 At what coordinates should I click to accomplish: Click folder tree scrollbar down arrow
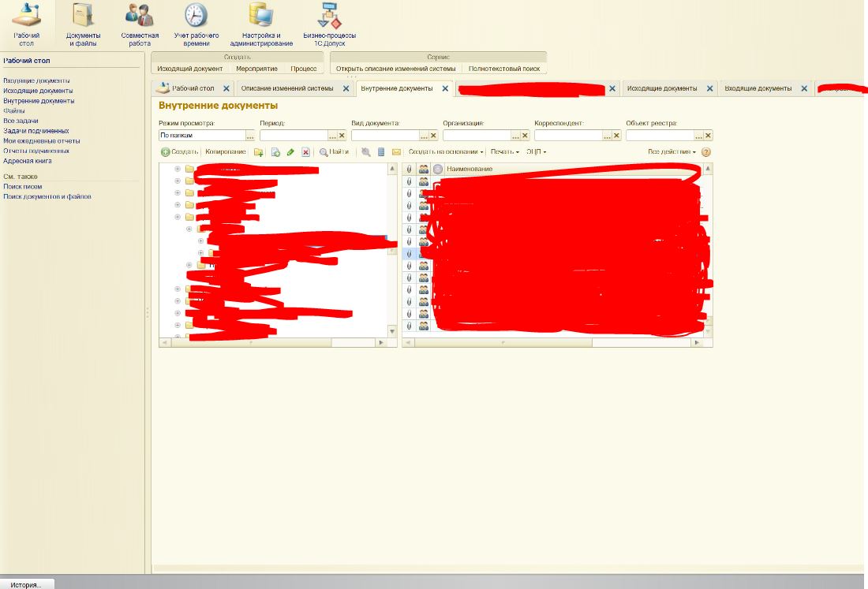coord(392,332)
